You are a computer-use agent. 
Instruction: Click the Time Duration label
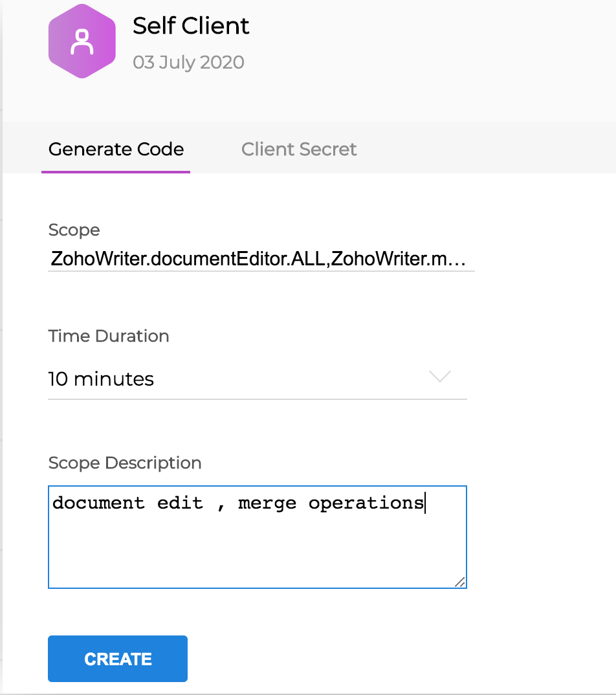(x=109, y=336)
